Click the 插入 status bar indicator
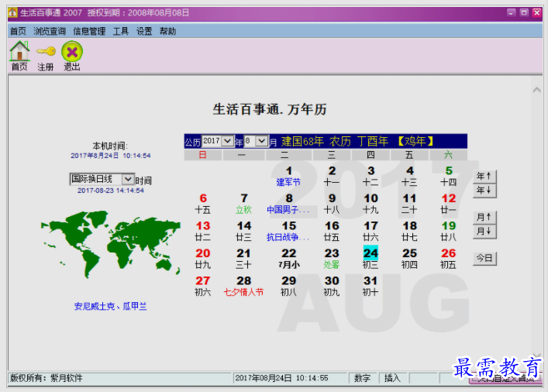Viewport: 548px width, 392px height. click(x=392, y=378)
